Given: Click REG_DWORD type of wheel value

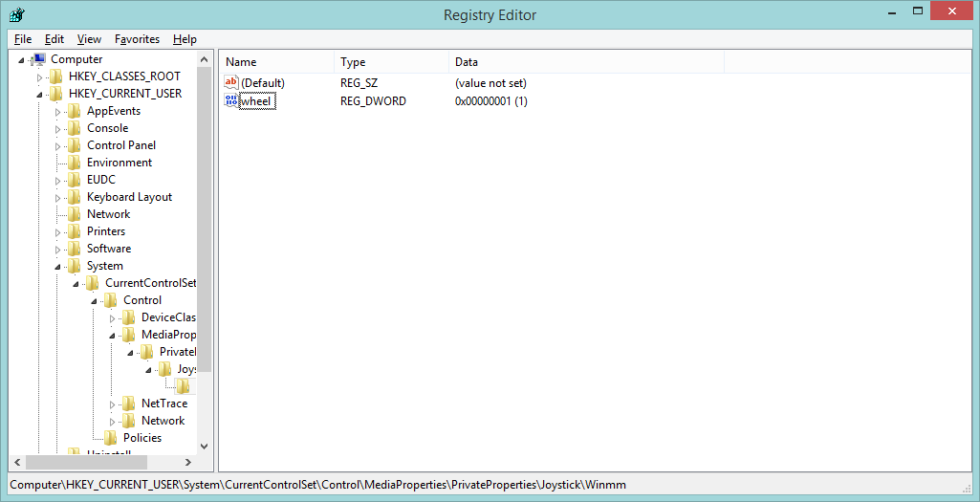Looking at the screenshot, I should point(373,101).
